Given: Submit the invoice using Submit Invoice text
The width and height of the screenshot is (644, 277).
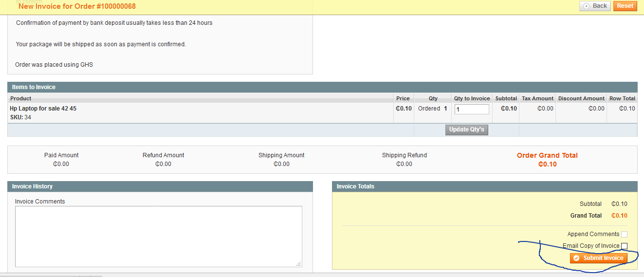Looking at the screenshot, I should [603, 258].
